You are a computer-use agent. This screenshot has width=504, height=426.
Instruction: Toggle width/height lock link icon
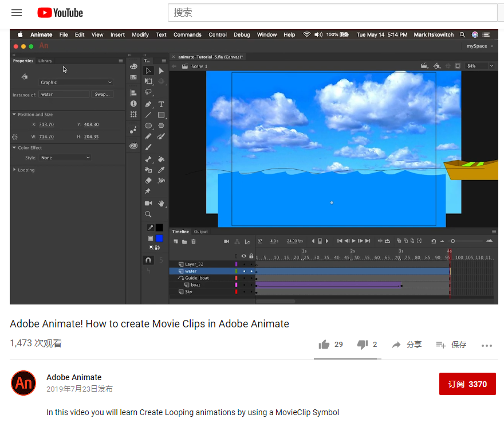tap(15, 137)
